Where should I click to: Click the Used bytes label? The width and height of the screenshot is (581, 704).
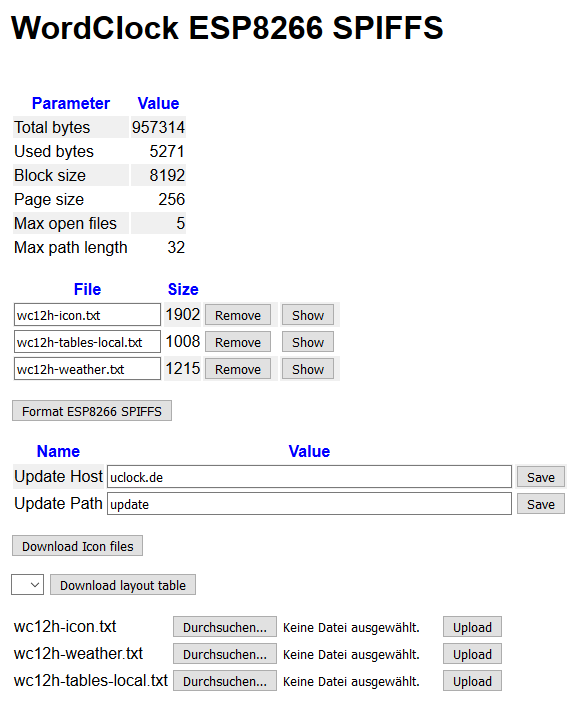(54, 151)
